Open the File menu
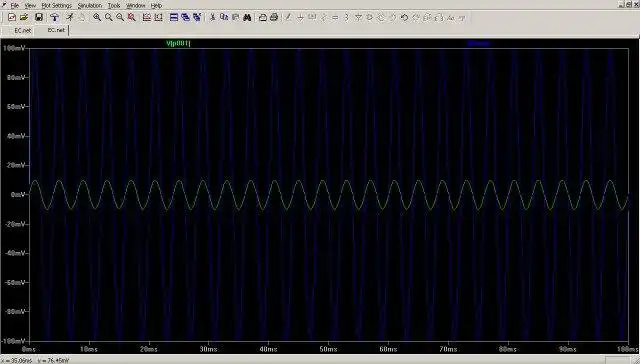 click(x=15, y=6)
